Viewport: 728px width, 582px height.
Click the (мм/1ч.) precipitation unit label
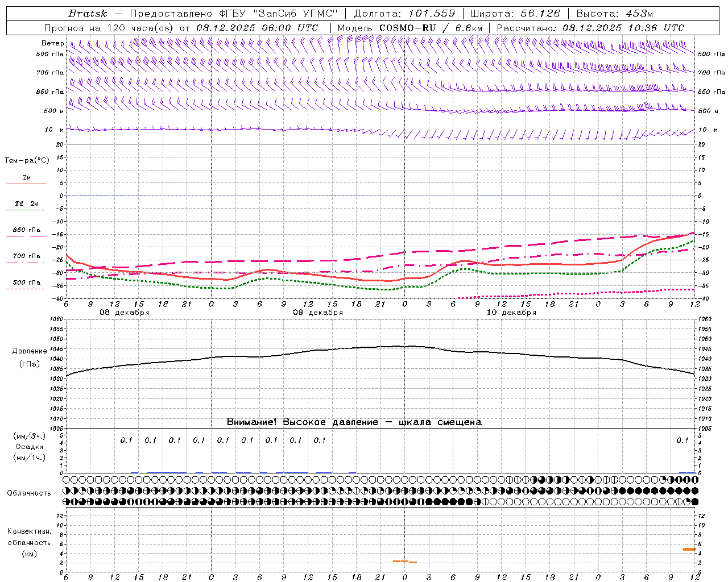(30, 458)
